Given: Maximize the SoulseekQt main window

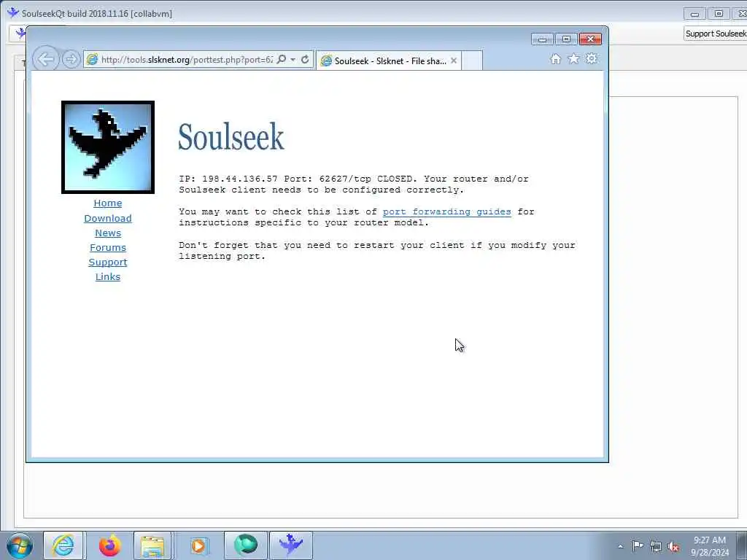Looking at the screenshot, I should tap(719, 14).
